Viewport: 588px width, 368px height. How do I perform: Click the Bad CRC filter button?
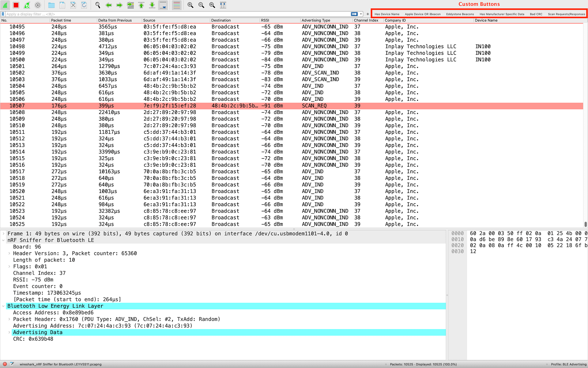pos(536,14)
